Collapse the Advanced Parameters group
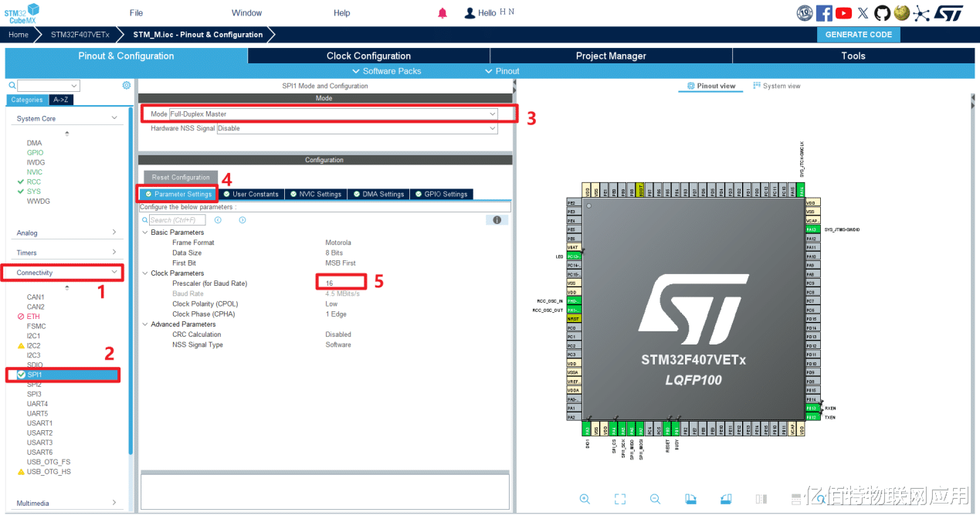 [x=145, y=324]
